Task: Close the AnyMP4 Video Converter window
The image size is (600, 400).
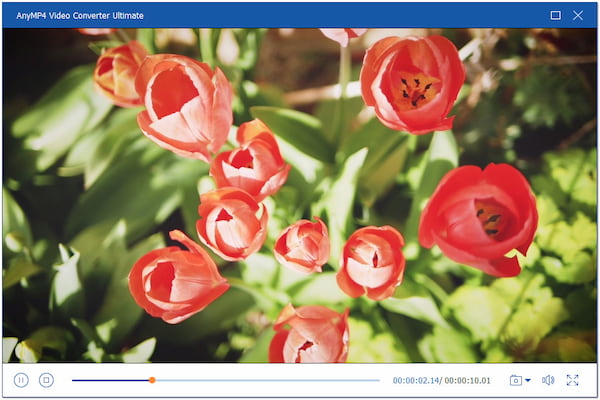Action: 578,15
